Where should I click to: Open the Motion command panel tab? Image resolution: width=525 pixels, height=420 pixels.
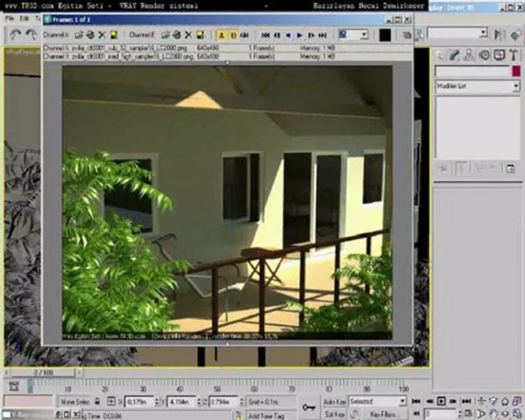[484, 55]
